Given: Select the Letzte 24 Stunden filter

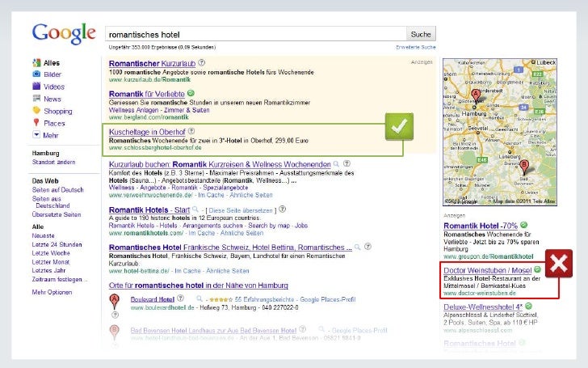Looking at the screenshot, I should pyautogui.click(x=57, y=244).
